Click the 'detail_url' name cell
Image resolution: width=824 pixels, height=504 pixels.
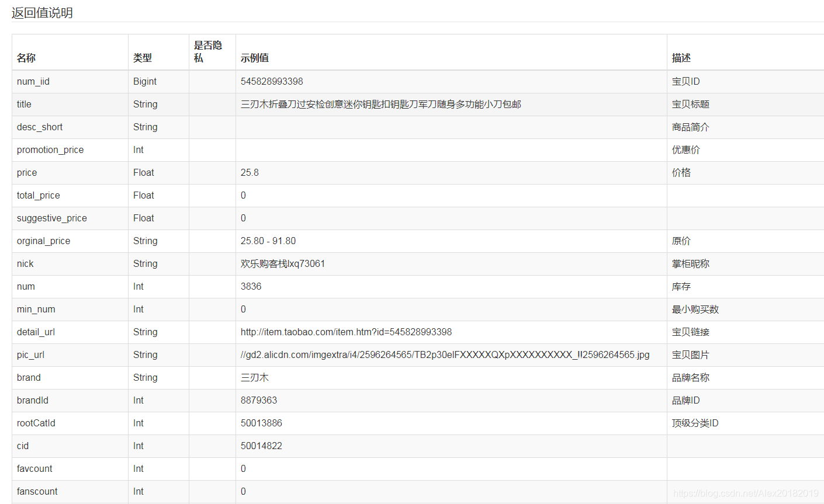point(36,332)
